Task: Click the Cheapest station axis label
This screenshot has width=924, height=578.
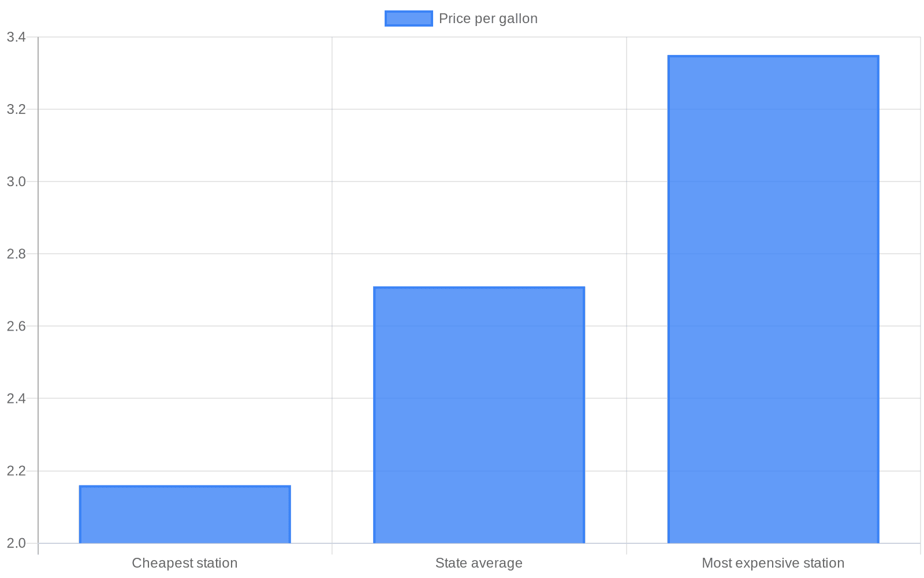Action: (185, 563)
